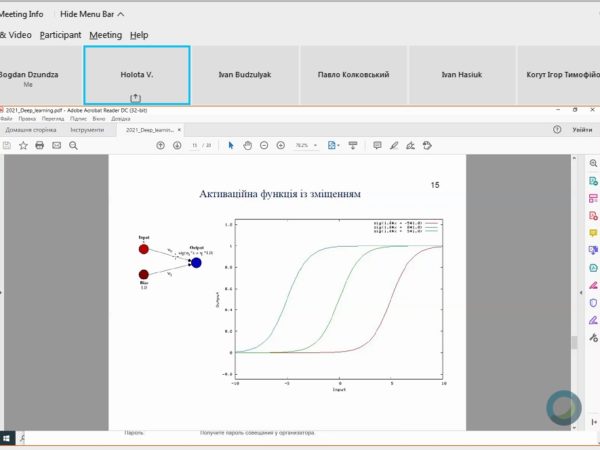Select Ivan Budzulyak participant tile

click(245, 75)
